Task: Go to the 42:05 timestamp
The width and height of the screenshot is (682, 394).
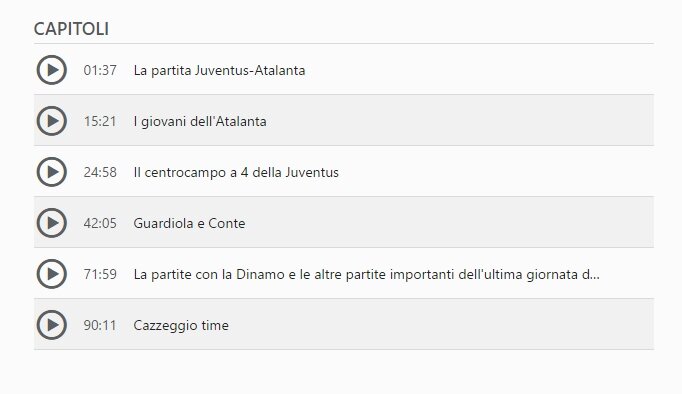Action: 100,223
